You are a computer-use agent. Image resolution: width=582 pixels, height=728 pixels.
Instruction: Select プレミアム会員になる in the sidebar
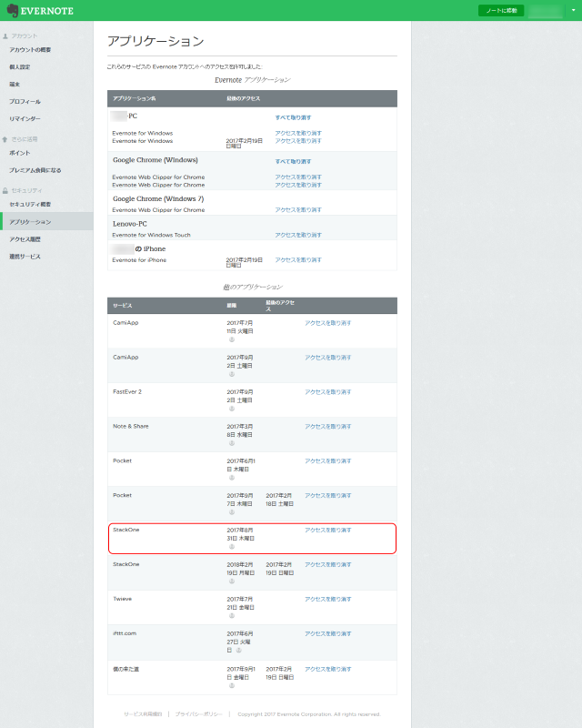[x=35, y=170]
